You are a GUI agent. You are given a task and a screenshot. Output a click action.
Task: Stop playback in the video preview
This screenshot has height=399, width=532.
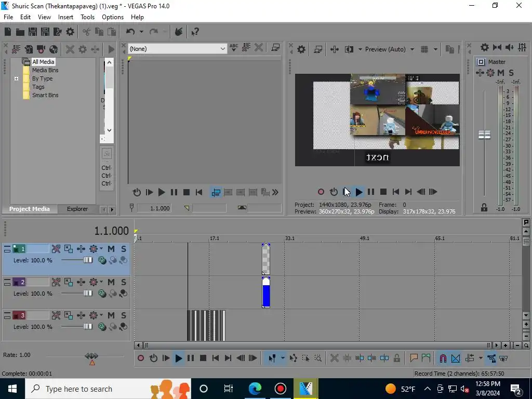click(x=383, y=192)
